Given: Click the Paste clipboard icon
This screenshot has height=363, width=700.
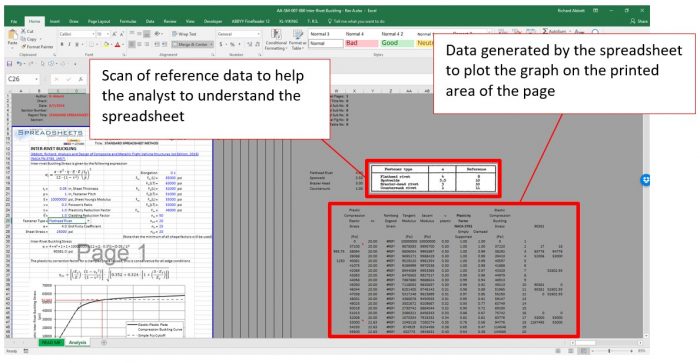Looking at the screenshot, I should tap(12, 35).
